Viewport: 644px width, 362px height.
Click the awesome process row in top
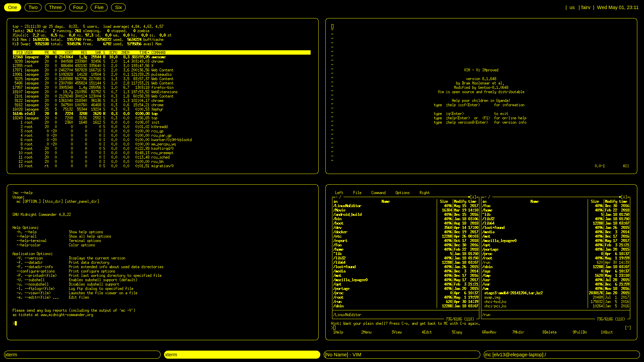click(89, 57)
